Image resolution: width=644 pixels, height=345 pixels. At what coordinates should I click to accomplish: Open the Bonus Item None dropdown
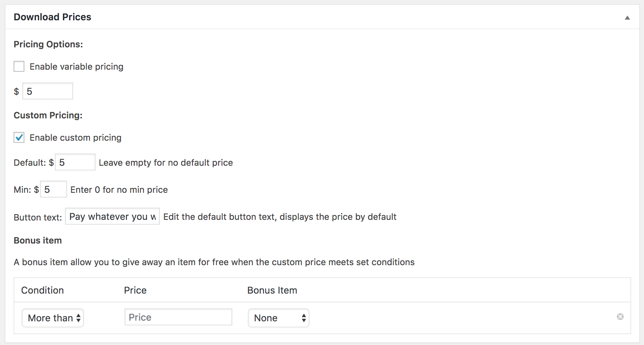pyautogui.click(x=278, y=318)
